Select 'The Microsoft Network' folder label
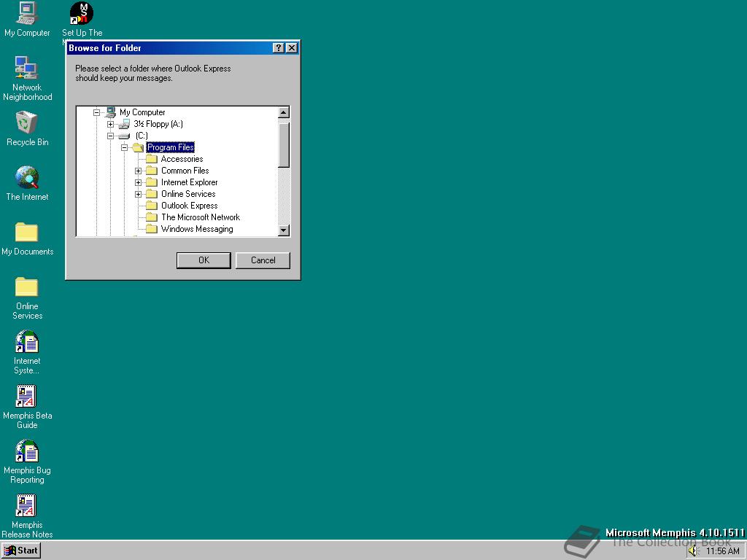The height and width of the screenshot is (560, 747). pyautogui.click(x=201, y=217)
